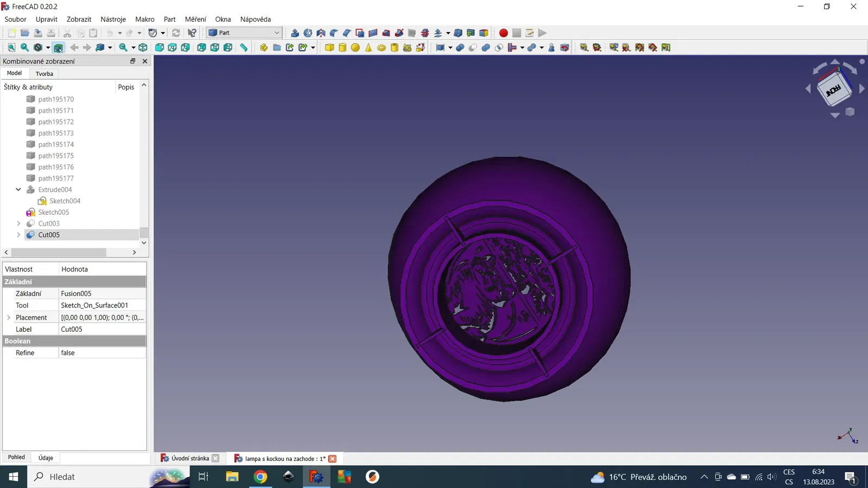Click the Revolve tool icon

[x=308, y=33]
